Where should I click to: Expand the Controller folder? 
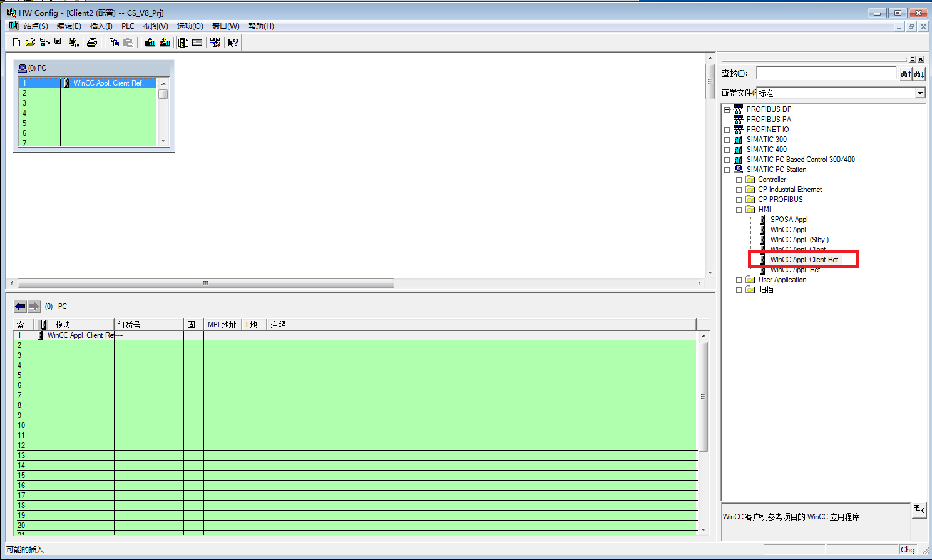coord(739,180)
